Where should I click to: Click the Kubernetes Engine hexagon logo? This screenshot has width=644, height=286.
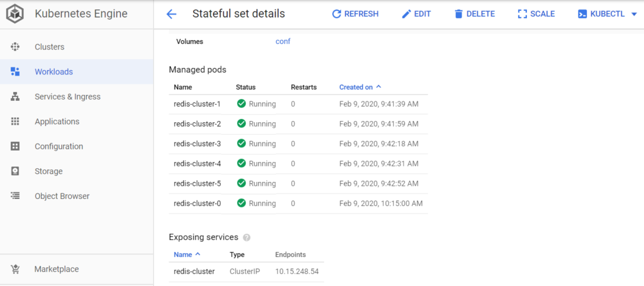pos(15,14)
